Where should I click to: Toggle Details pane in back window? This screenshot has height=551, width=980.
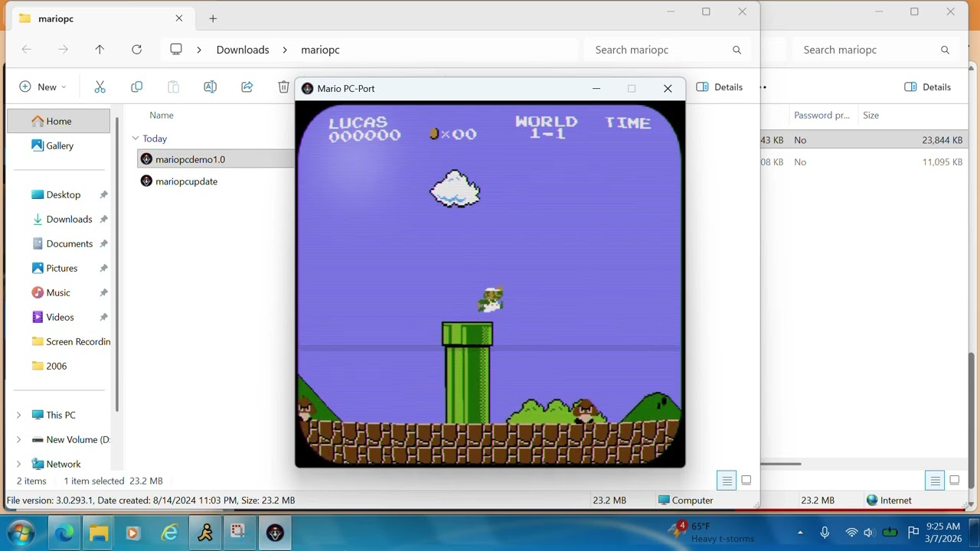pyautogui.click(x=927, y=87)
